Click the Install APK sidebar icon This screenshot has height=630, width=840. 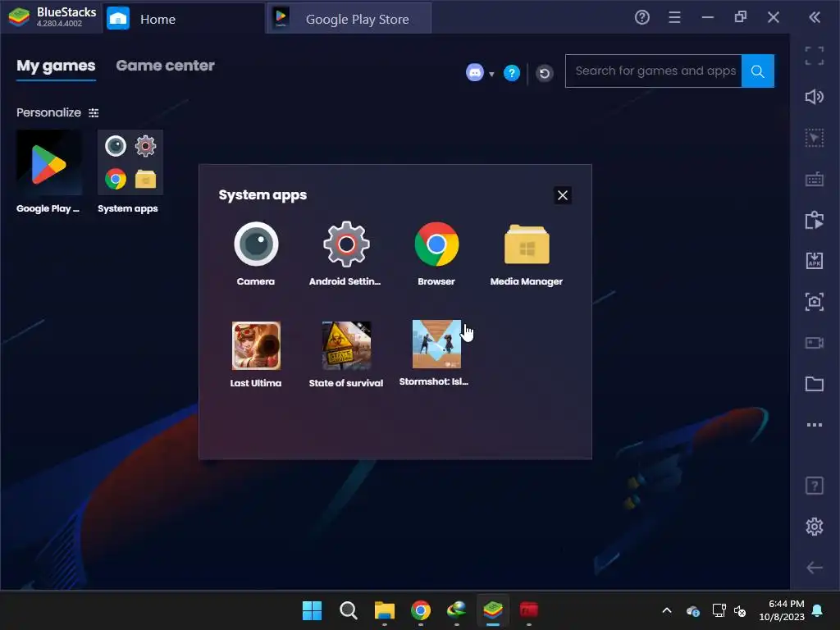(815, 261)
